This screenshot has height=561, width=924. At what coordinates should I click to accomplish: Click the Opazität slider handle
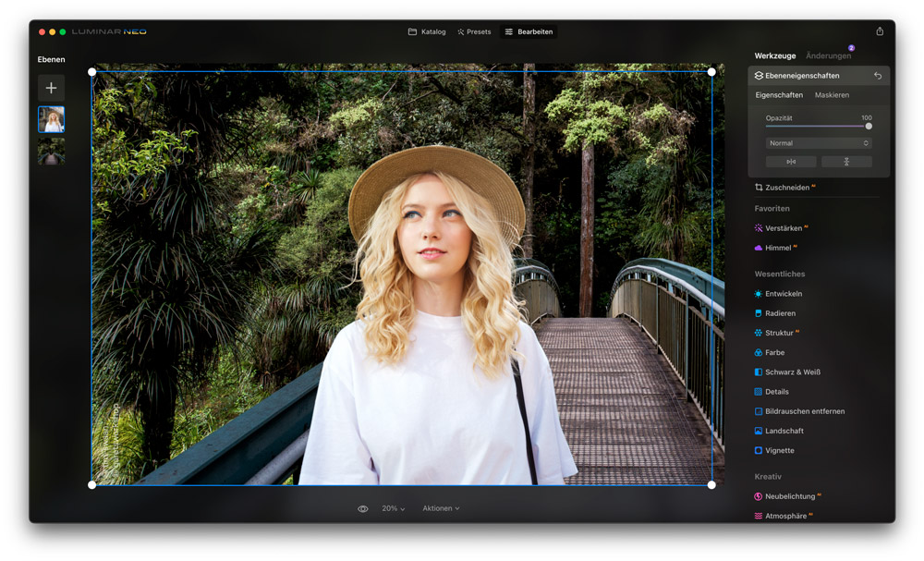pyautogui.click(x=869, y=126)
